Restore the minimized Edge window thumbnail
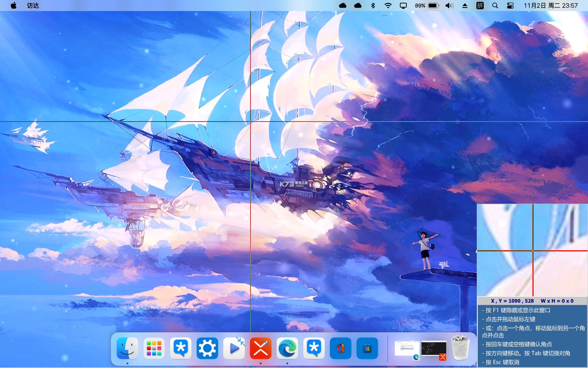Screen dimensions: 588x368 407,348
